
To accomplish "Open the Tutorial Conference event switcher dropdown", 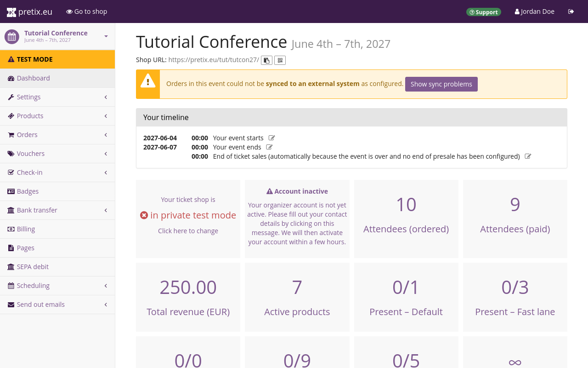I will tap(106, 36).
